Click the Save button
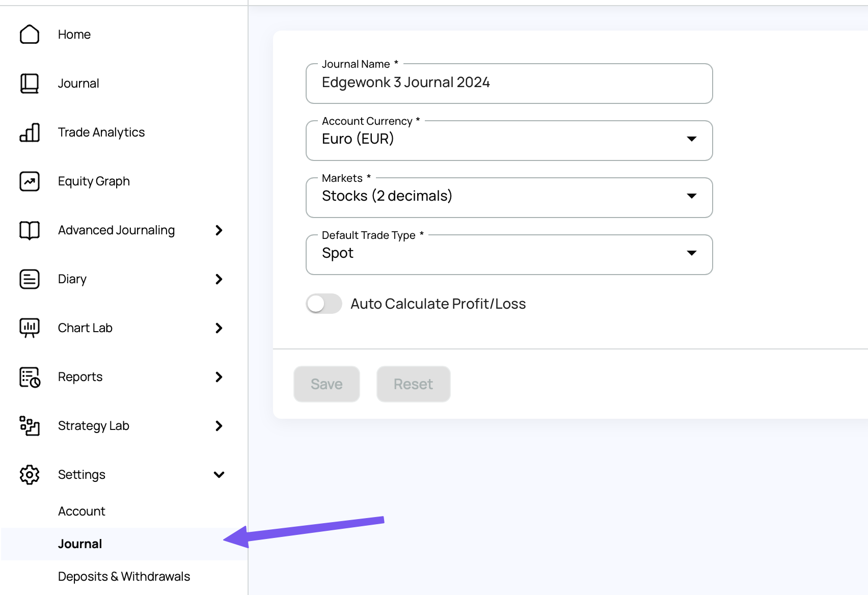This screenshot has width=868, height=595. tap(327, 384)
